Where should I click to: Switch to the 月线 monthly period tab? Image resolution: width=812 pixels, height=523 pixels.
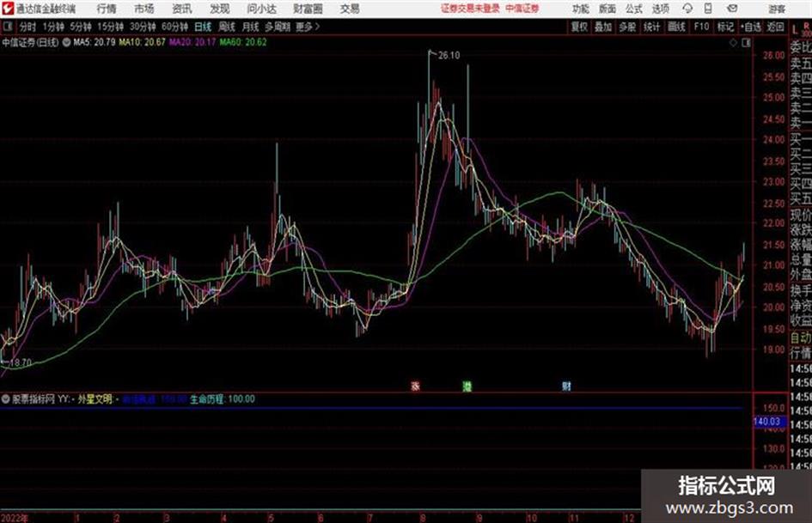click(x=251, y=27)
